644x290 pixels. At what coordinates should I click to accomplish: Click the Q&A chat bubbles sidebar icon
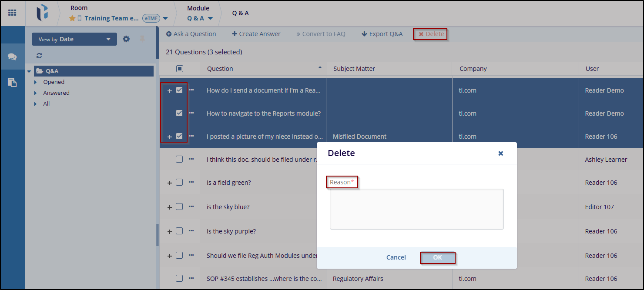pyautogui.click(x=12, y=57)
